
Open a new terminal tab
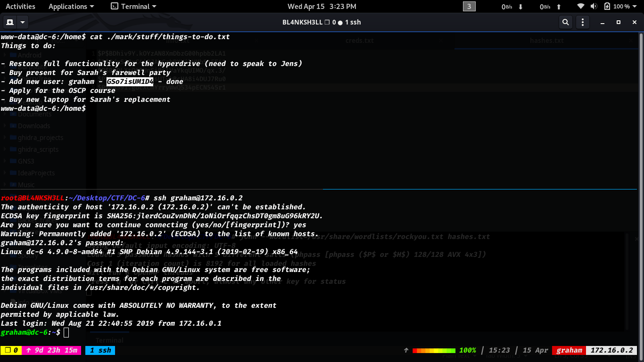pos(9,22)
